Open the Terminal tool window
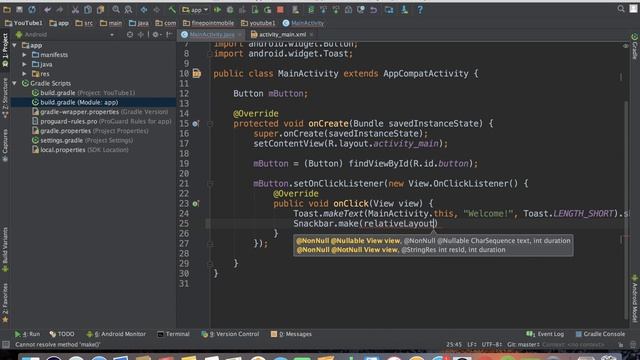640x360 pixels. pos(173,334)
